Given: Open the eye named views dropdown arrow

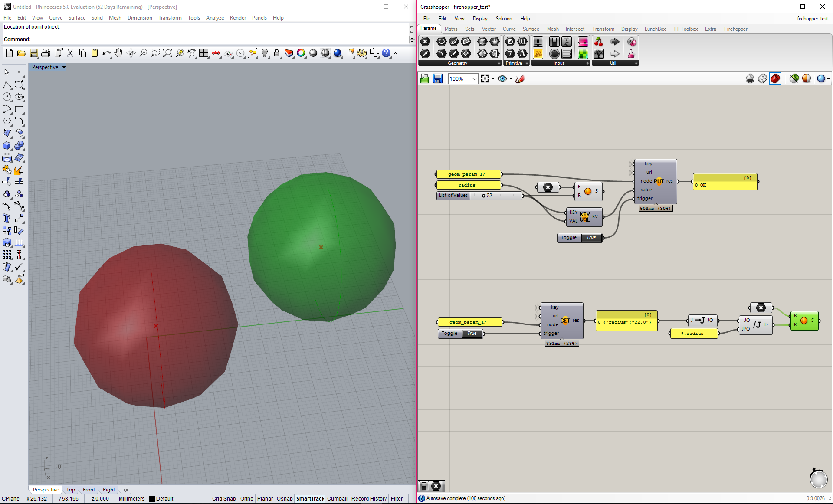Looking at the screenshot, I should pos(511,79).
